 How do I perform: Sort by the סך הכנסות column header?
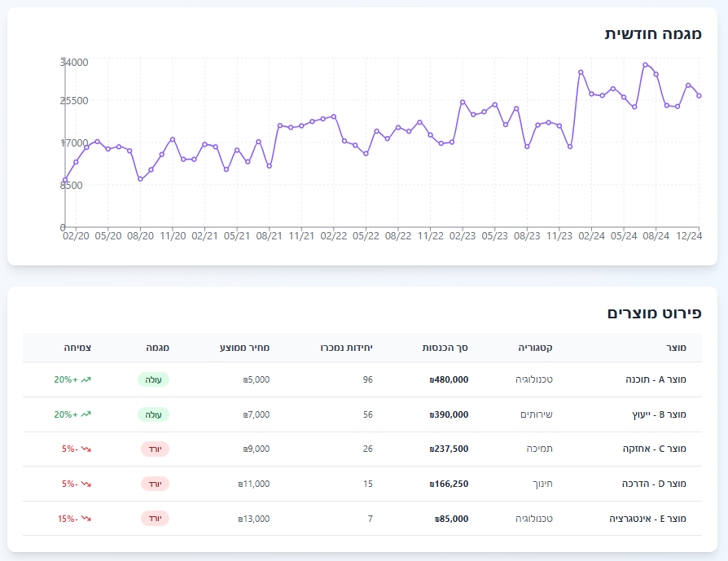click(x=445, y=348)
